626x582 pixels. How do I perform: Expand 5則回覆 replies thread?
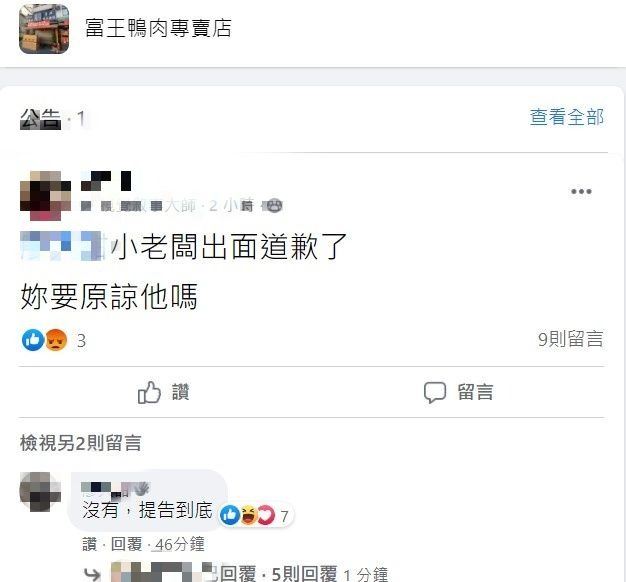[x=304, y=574]
